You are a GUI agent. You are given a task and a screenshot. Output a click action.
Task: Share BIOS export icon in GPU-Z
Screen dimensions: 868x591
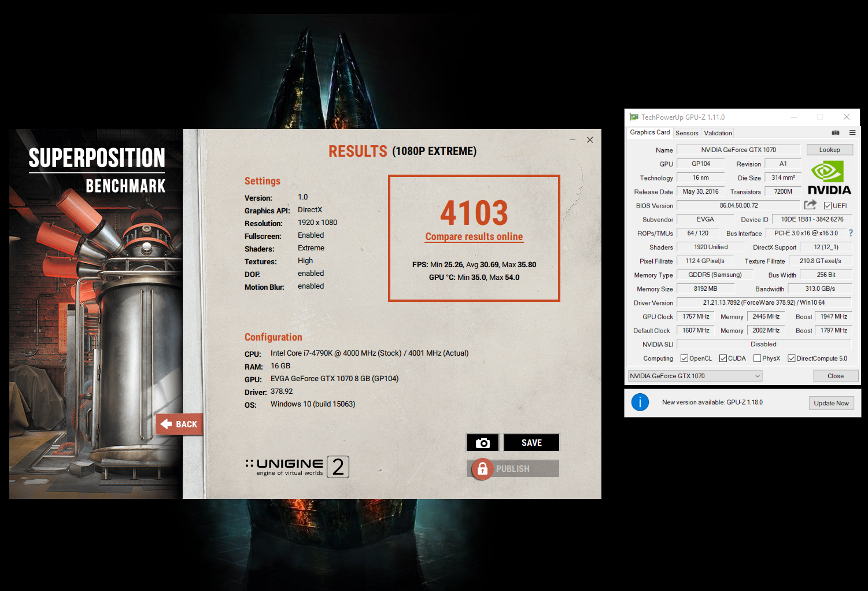click(810, 205)
